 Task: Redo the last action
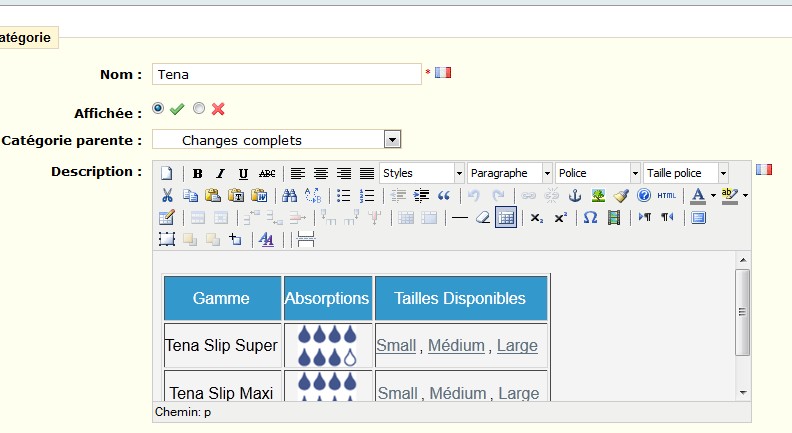coord(498,195)
